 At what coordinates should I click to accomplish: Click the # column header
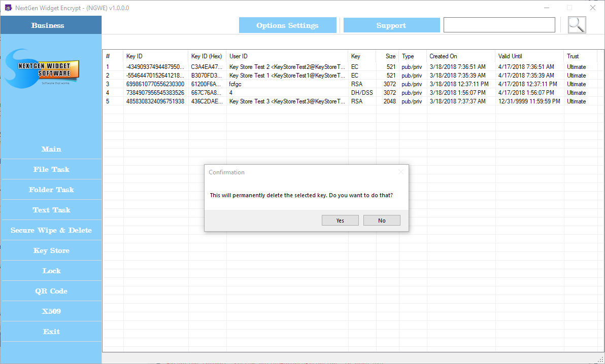[x=113, y=56]
